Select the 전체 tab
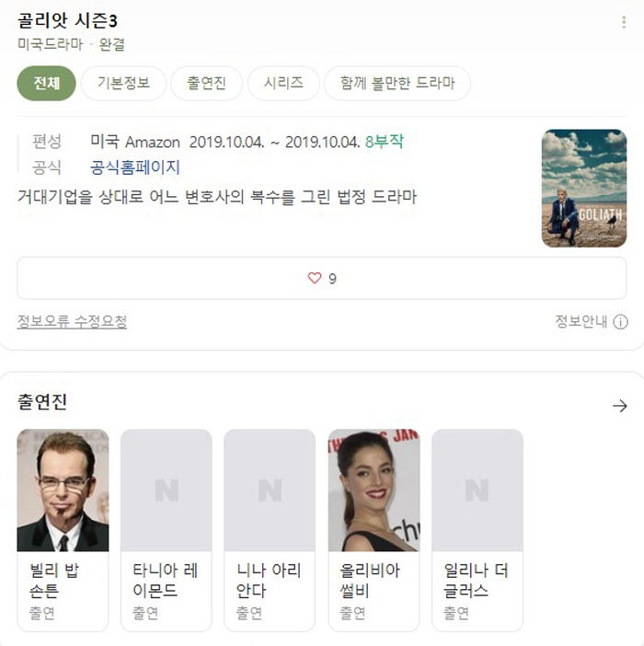644x646 pixels. [x=47, y=83]
